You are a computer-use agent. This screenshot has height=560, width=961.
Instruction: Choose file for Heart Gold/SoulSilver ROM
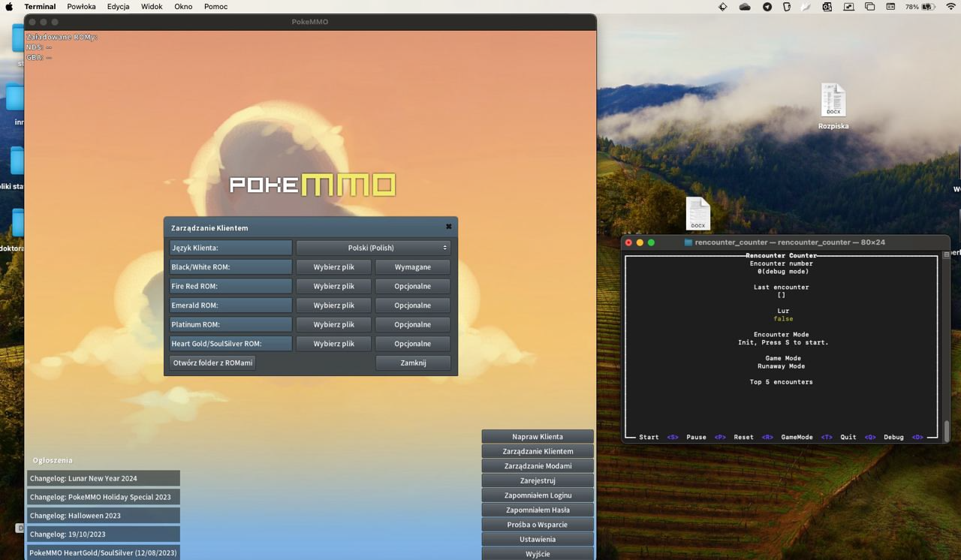pyautogui.click(x=333, y=344)
